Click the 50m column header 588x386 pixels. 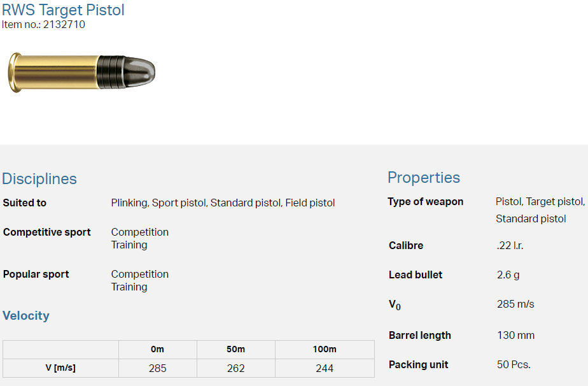click(x=235, y=349)
